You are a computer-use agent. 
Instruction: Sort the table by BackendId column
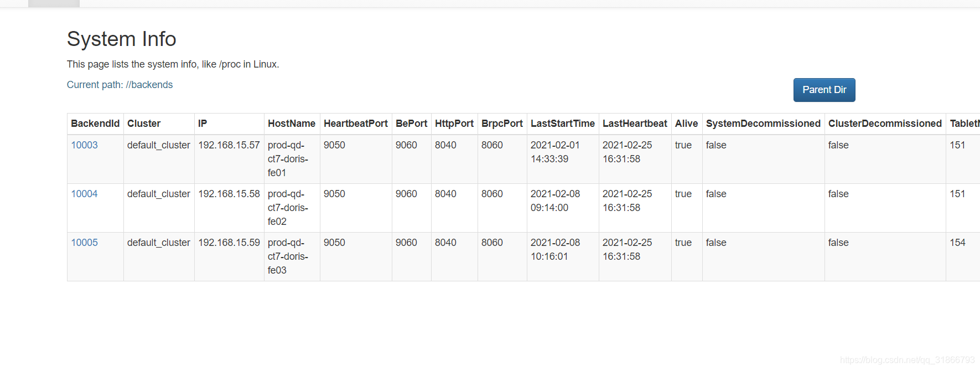(95, 123)
